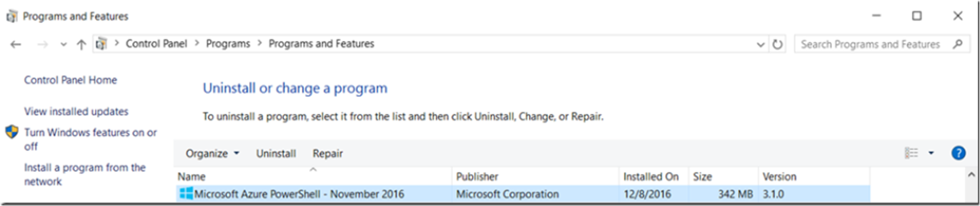980x206 pixels.
Task: Open Control Panel Home link
Action: [70, 80]
